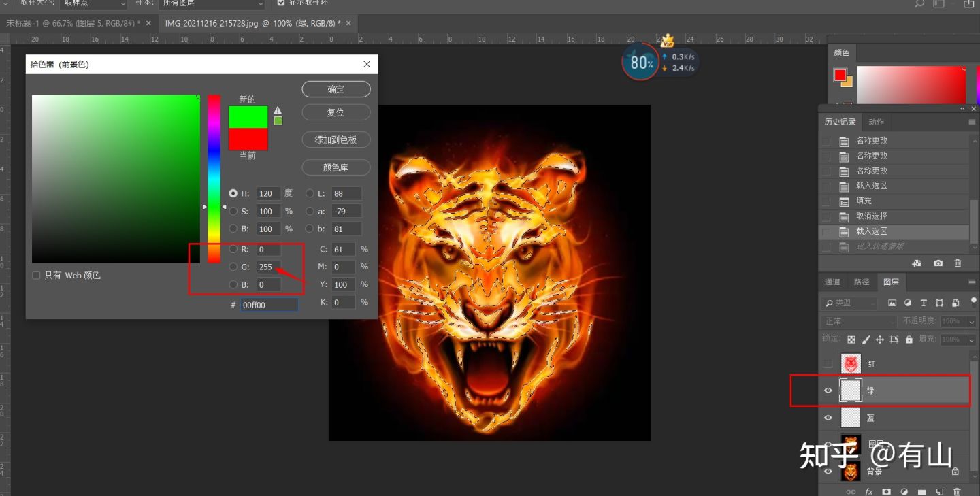
Task: Add a layer mask
Action: 887,491
